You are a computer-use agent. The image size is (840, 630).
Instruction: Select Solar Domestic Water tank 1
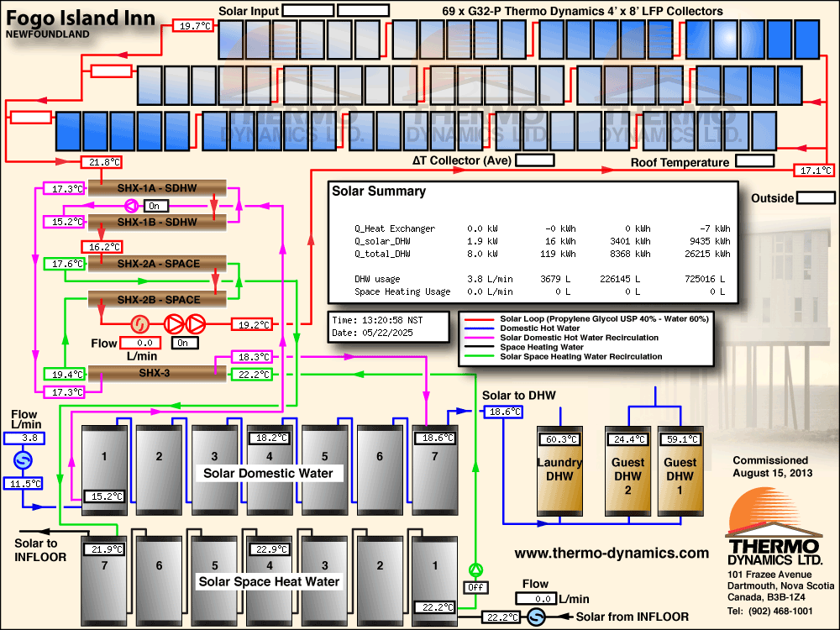104,470
